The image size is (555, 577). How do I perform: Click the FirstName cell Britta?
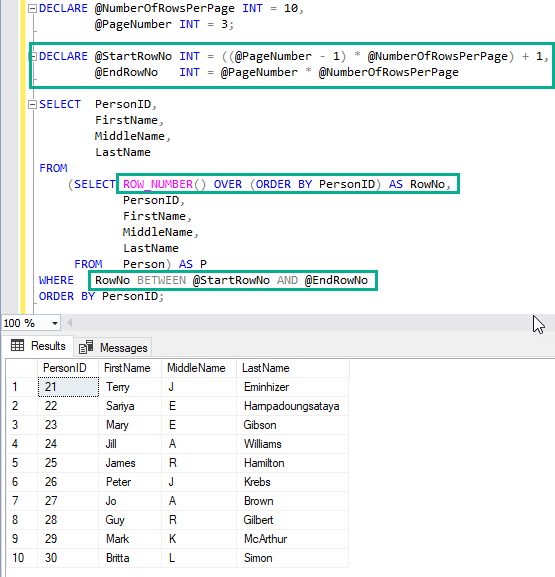130,558
